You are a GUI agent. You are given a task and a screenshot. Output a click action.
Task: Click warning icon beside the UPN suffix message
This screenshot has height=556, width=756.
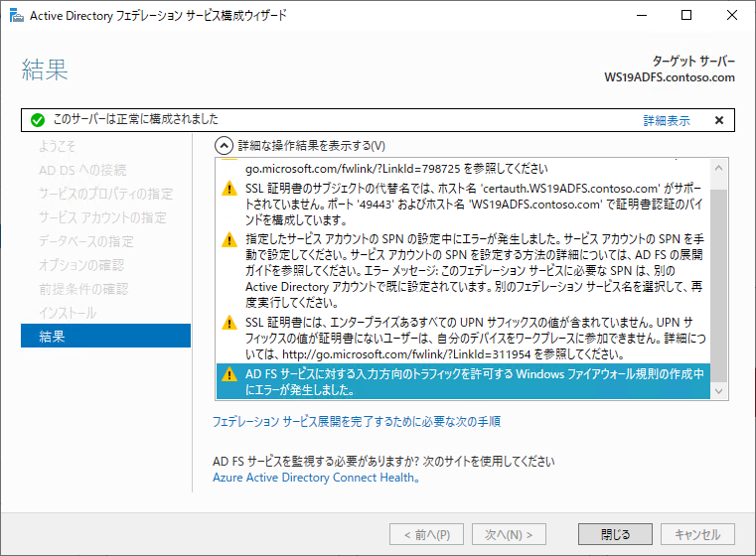point(229,323)
